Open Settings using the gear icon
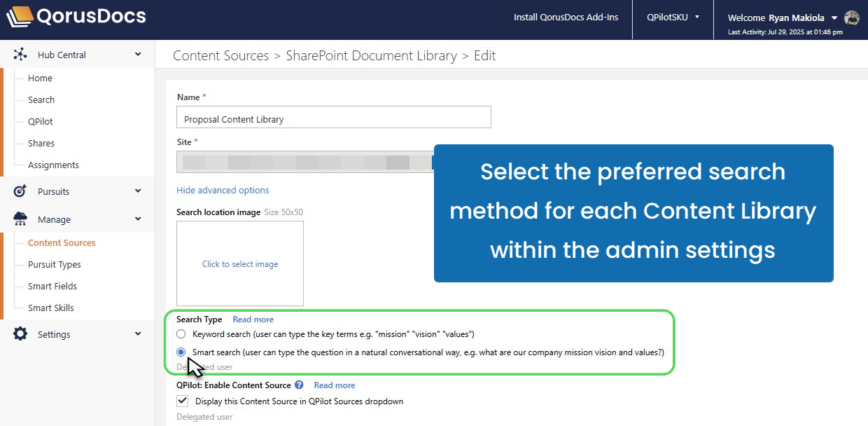This screenshot has height=426, width=868. coord(21,334)
